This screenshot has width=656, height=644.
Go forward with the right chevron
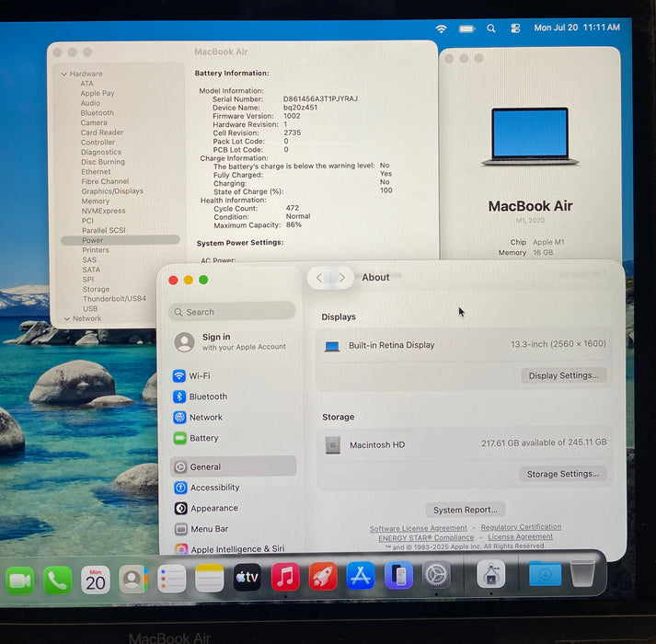pos(342,278)
